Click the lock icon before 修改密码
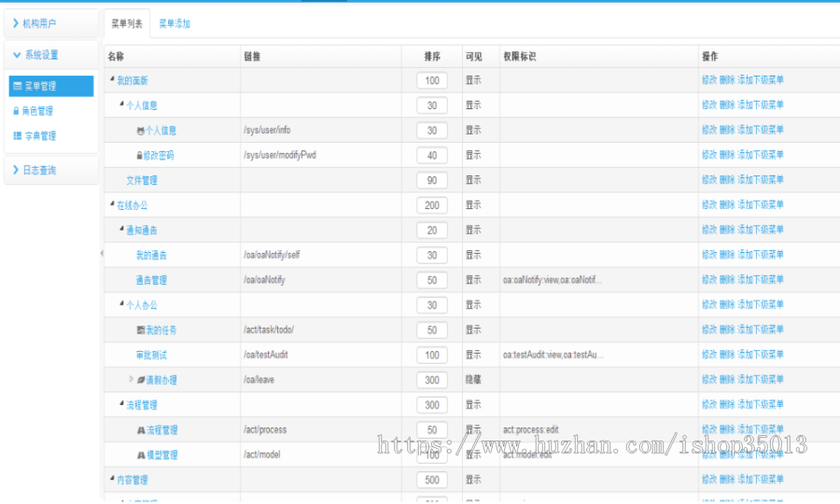The image size is (840, 504). (x=139, y=156)
